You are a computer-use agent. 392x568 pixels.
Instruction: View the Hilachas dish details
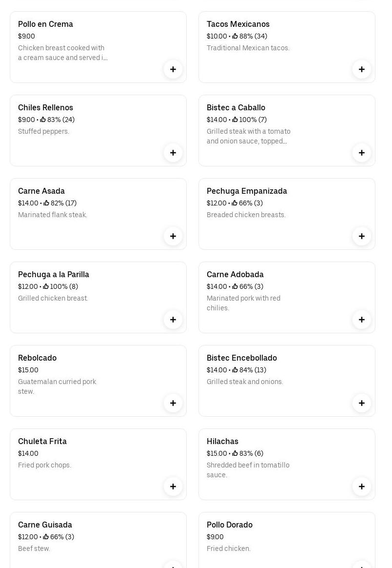[x=222, y=441]
